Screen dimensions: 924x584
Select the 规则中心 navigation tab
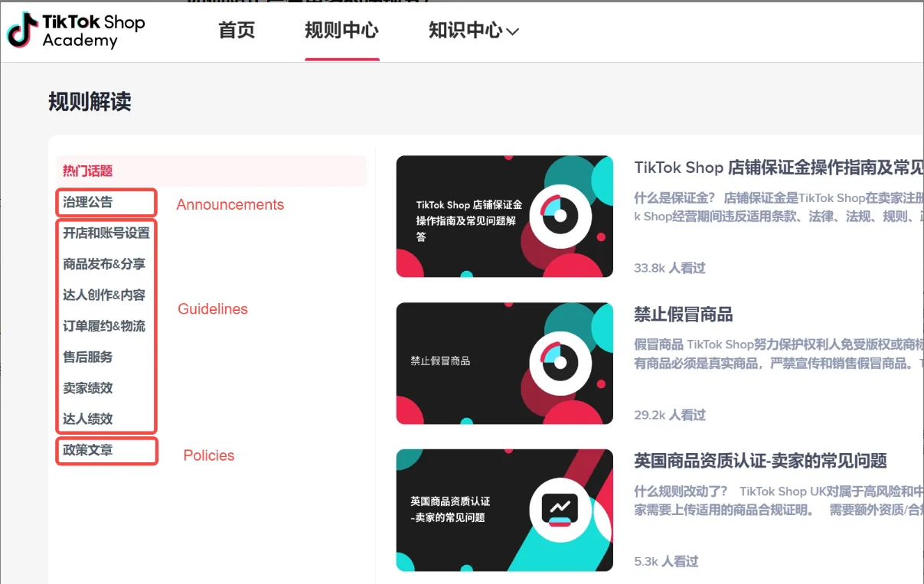tap(341, 31)
